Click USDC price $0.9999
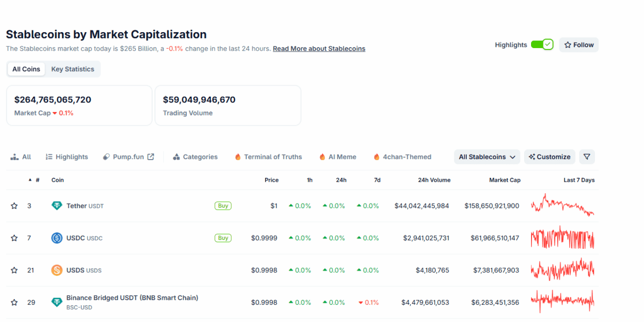Image resolution: width=644 pixels, height=322 pixels. (264, 238)
